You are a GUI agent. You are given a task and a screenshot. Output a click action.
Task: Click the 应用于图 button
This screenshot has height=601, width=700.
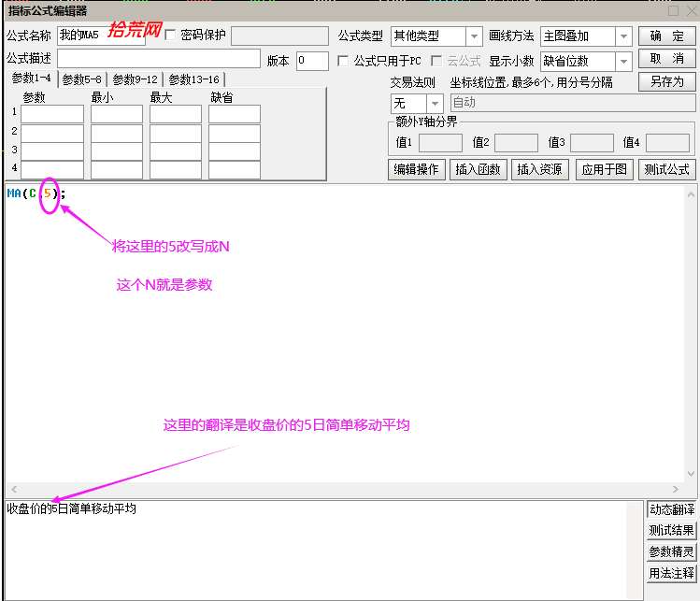click(x=604, y=169)
